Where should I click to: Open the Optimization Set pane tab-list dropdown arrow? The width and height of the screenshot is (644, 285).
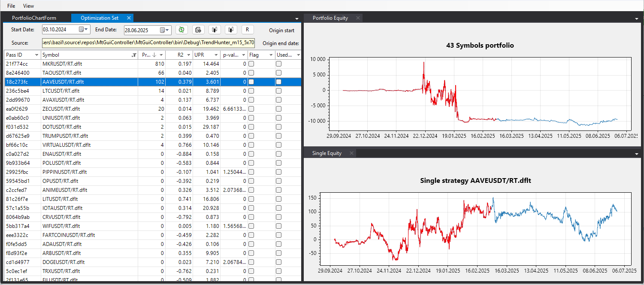[x=297, y=18]
